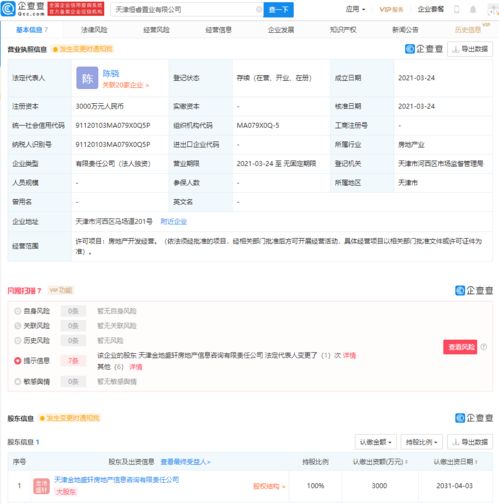Switch to the 历史信息 VIP tab

point(468,30)
